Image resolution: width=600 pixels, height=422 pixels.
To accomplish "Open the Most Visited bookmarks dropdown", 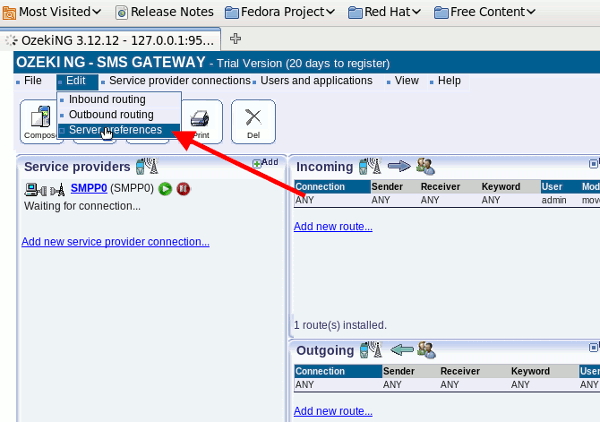I will tap(52, 12).
